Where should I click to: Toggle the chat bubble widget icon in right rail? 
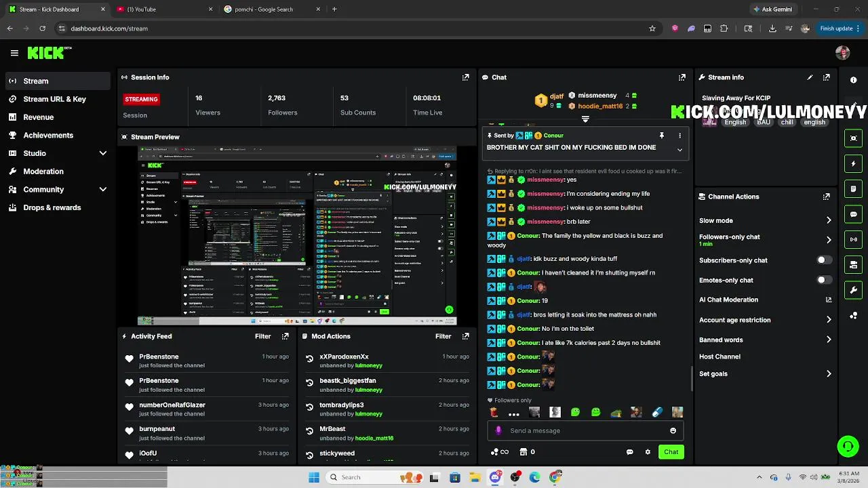pos(853,214)
